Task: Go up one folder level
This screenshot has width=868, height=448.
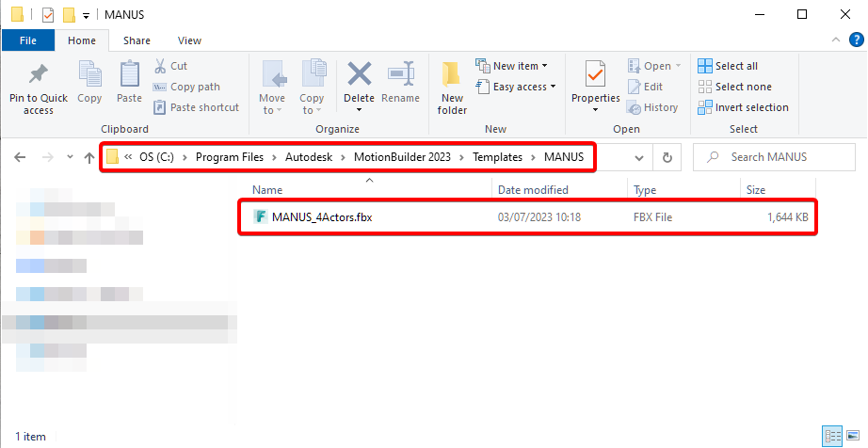Action: pyautogui.click(x=89, y=157)
